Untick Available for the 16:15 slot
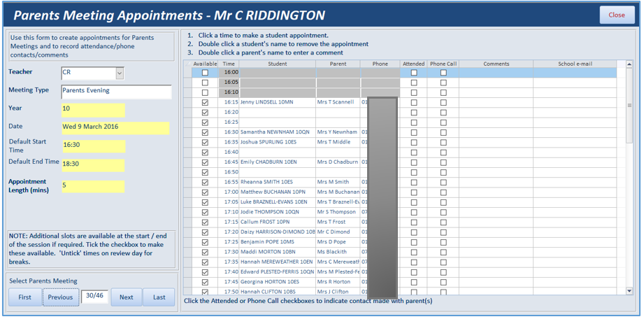644x319 pixels. pyautogui.click(x=205, y=102)
